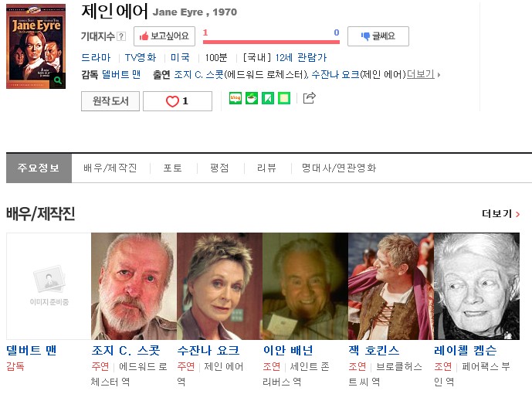Click the question mark help icon beside 기대지수
This screenshot has height=401, width=532.
(x=121, y=36)
